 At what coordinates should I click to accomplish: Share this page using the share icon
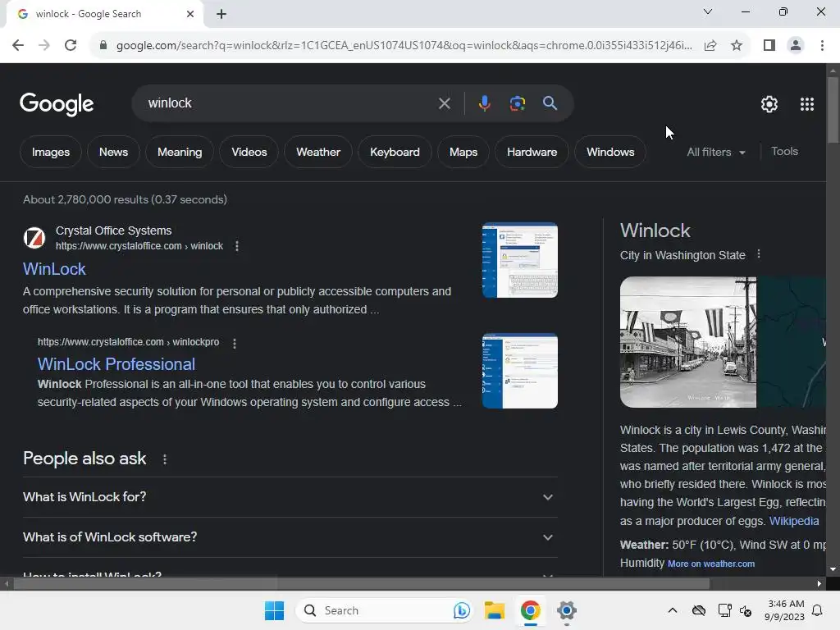coord(710,46)
